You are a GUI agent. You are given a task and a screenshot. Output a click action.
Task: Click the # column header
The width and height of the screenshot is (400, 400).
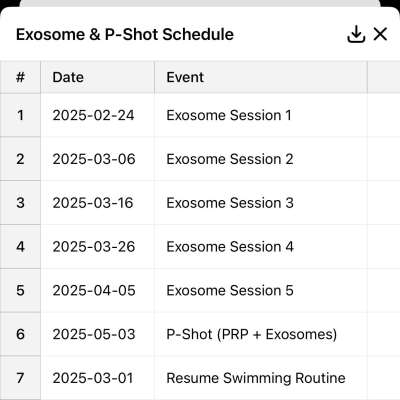coord(20,77)
